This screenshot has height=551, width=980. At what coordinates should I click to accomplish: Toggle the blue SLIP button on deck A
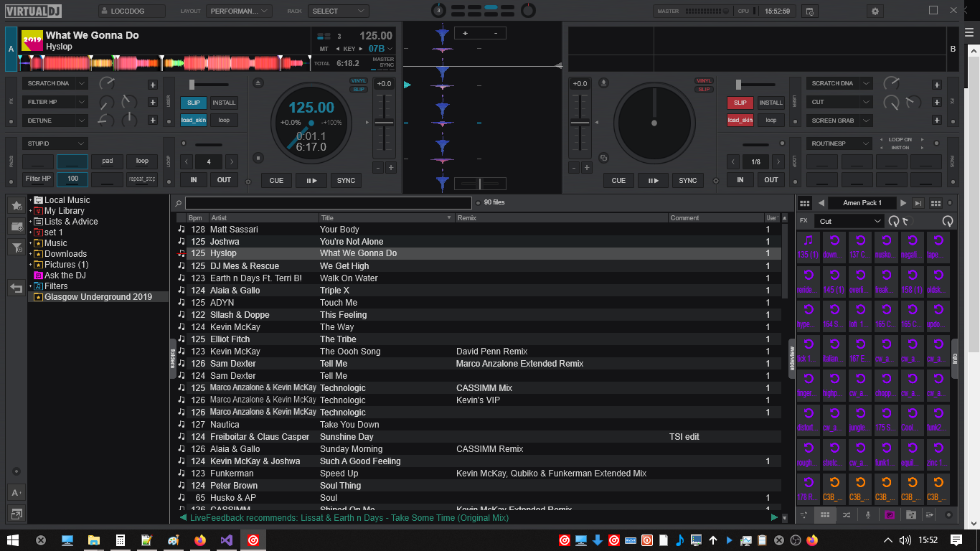click(194, 103)
